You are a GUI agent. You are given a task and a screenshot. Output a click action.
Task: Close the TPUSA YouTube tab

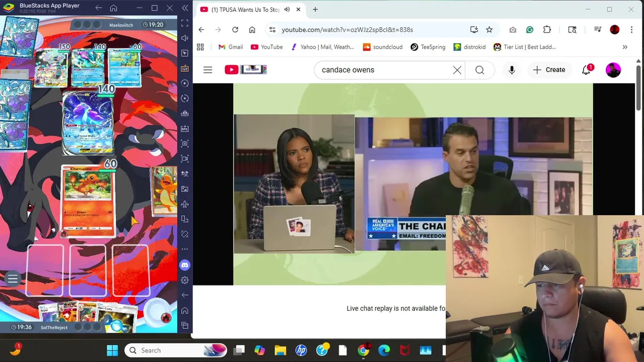pyautogui.click(x=298, y=9)
